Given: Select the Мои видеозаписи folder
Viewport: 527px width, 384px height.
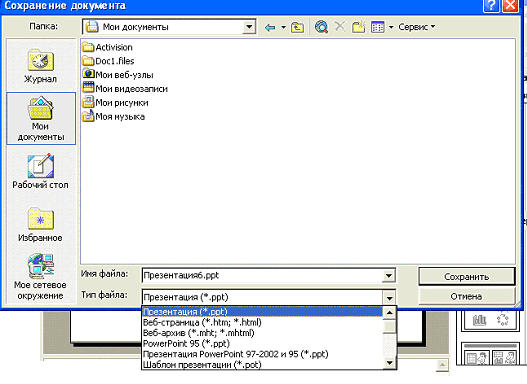Looking at the screenshot, I should pos(125,89).
